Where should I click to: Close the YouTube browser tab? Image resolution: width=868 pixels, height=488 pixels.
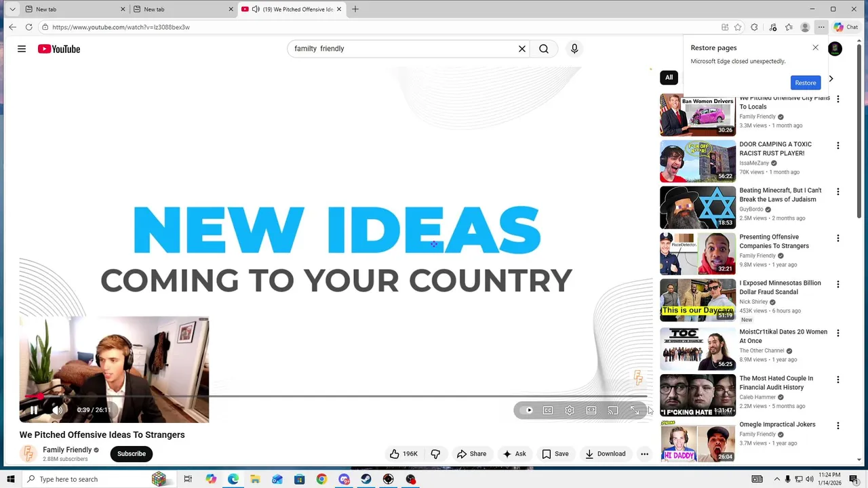tap(339, 9)
